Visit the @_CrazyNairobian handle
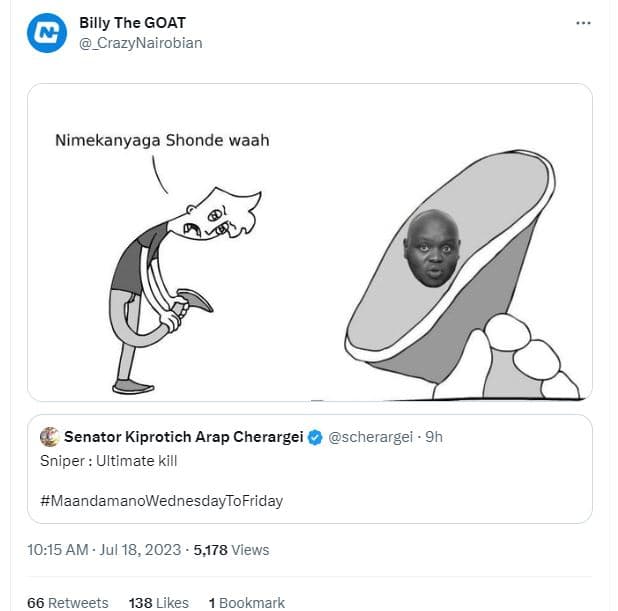This screenshot has height=611, width=618. (x=140, y=43)
